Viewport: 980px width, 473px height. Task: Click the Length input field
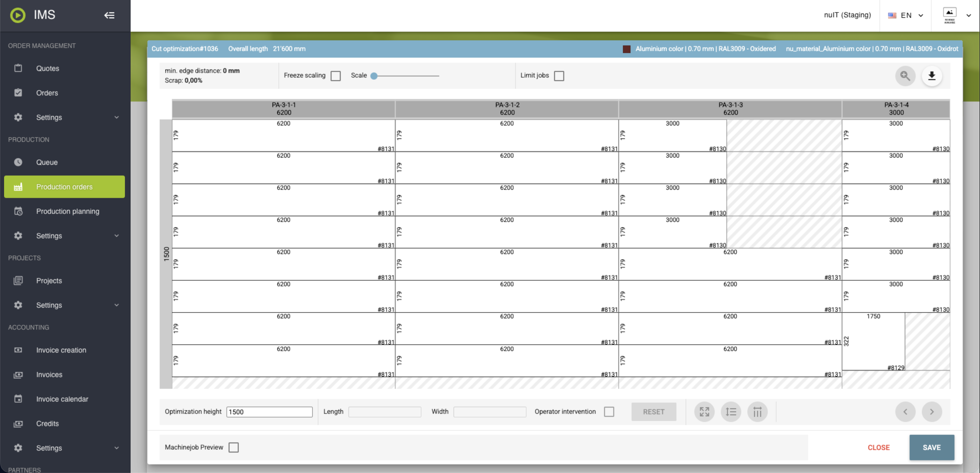click(385, 412)
